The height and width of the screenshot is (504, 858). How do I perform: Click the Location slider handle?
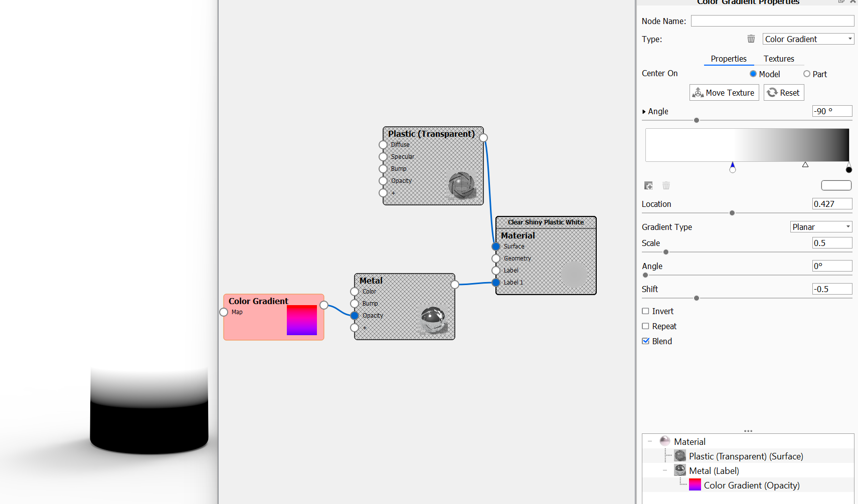732,213
